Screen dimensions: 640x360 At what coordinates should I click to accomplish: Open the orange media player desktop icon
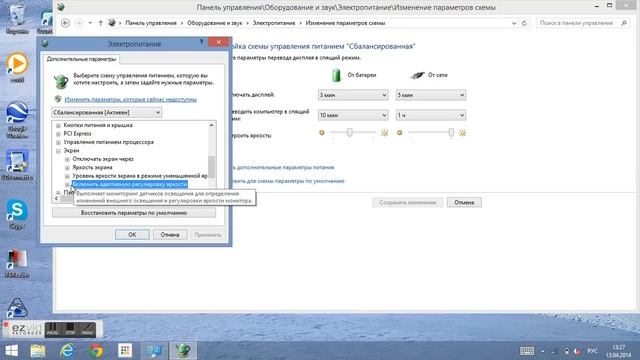point(17,67)
